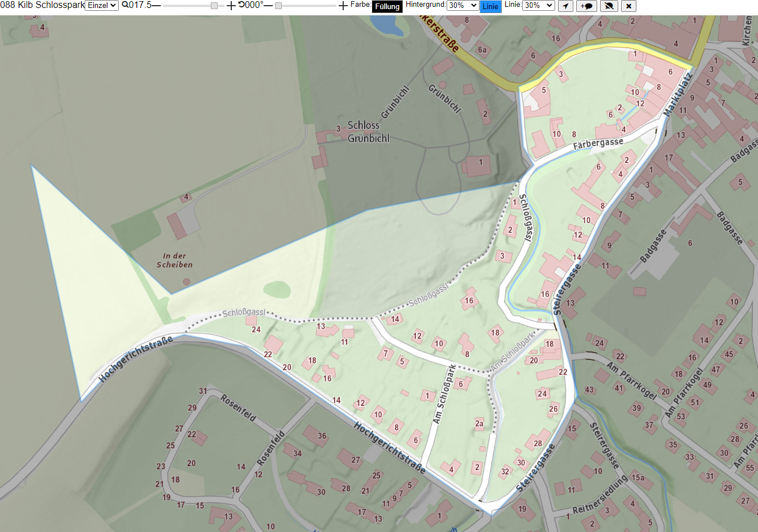Image resolution: width=758 pixels, height=532 pixels.
Task: Click the blue Linie color button
Action: click(490, 6)
